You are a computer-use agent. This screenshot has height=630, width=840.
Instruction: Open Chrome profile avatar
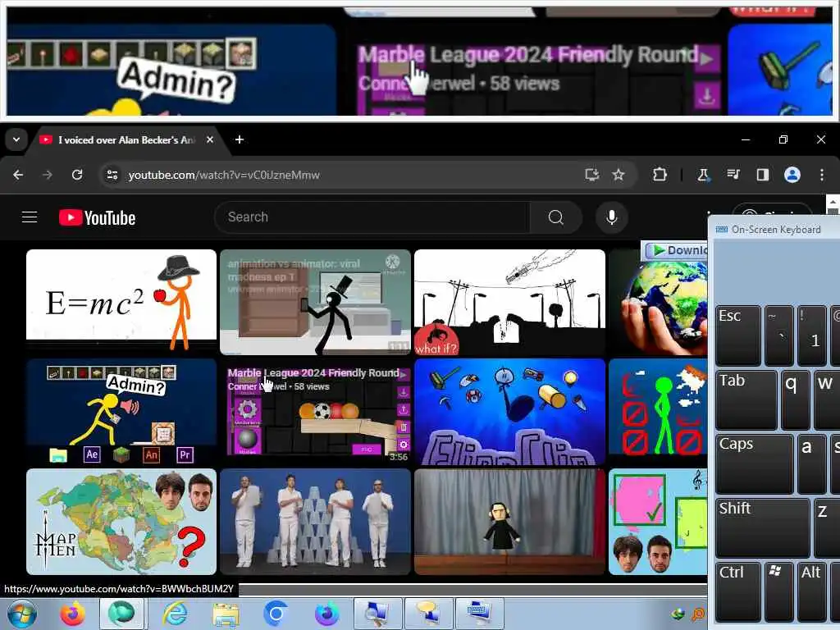[x=792, y=175]
